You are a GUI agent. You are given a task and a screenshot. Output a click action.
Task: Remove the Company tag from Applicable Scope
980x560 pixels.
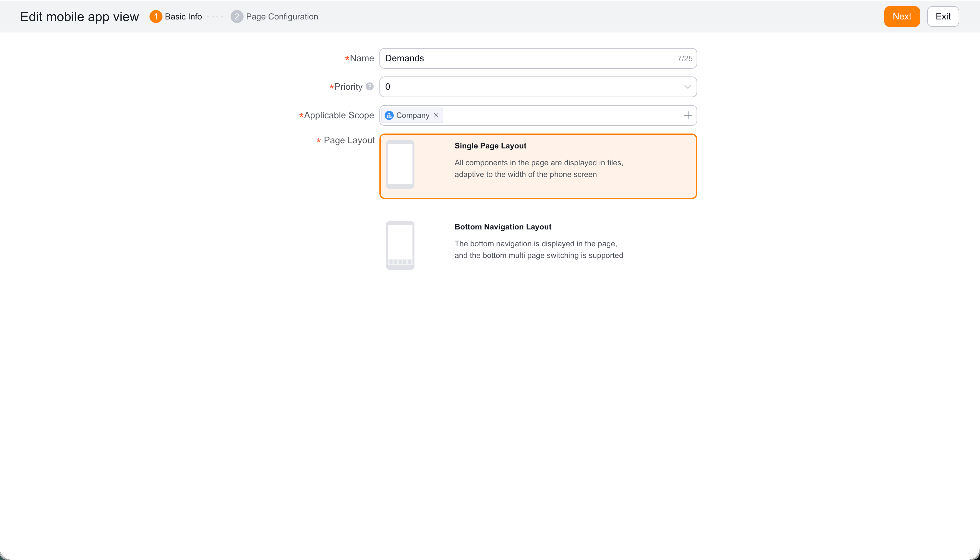pyautogui.click(x=436, y=115)
